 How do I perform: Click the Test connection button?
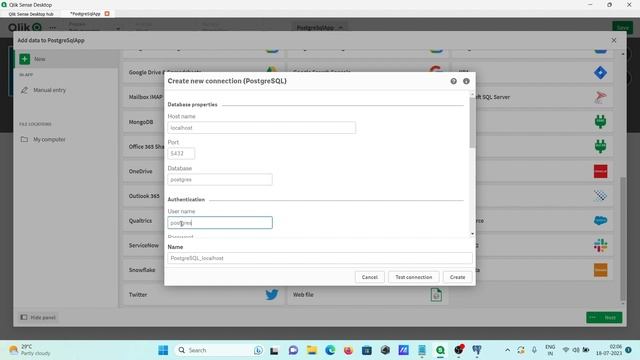(413, 277)
